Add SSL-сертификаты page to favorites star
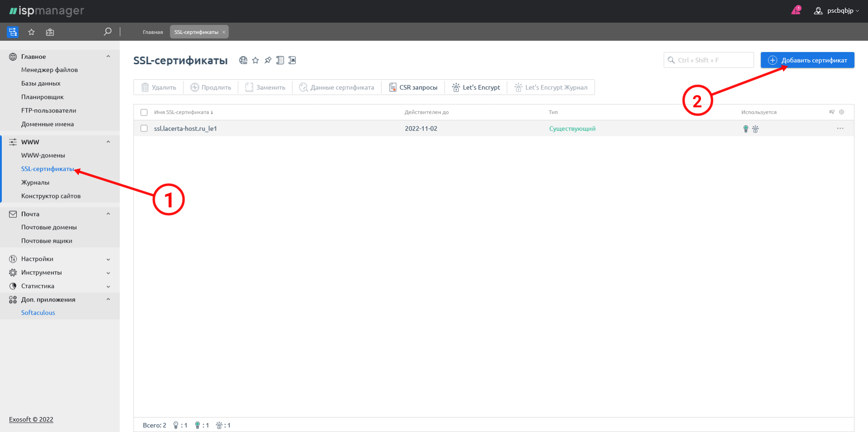Image resolution: width=868 pixels, height=432 pixels. pos(256,60)
